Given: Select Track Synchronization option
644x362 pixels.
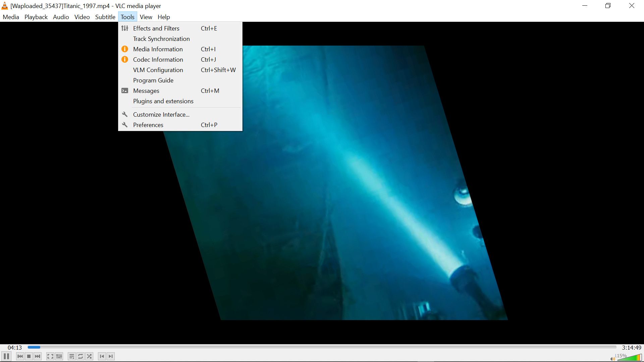Looking at the screenshot, I should (x=161, y=39).
